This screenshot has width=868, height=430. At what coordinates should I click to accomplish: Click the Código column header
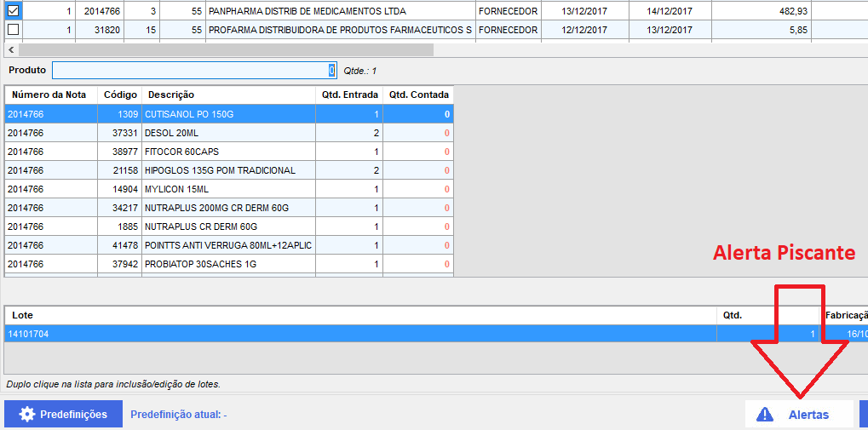[x=119, y=95]
